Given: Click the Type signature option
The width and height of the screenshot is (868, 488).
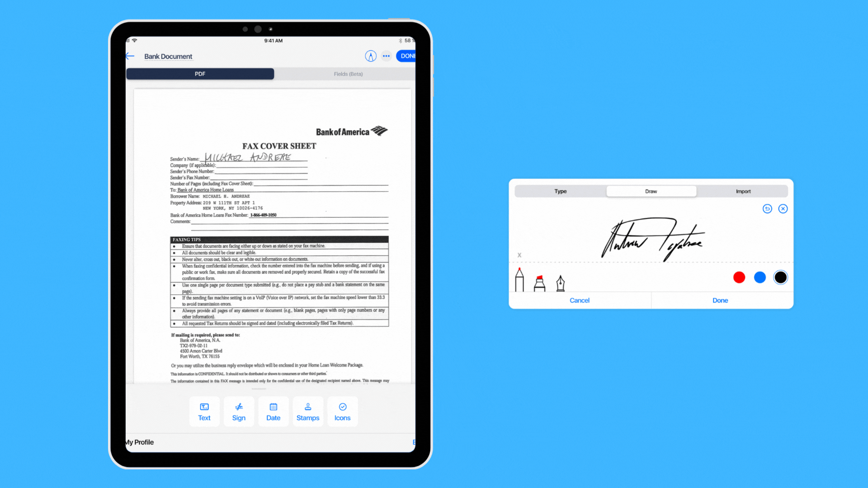Looking at the screenshot, I should pos(560,191).
